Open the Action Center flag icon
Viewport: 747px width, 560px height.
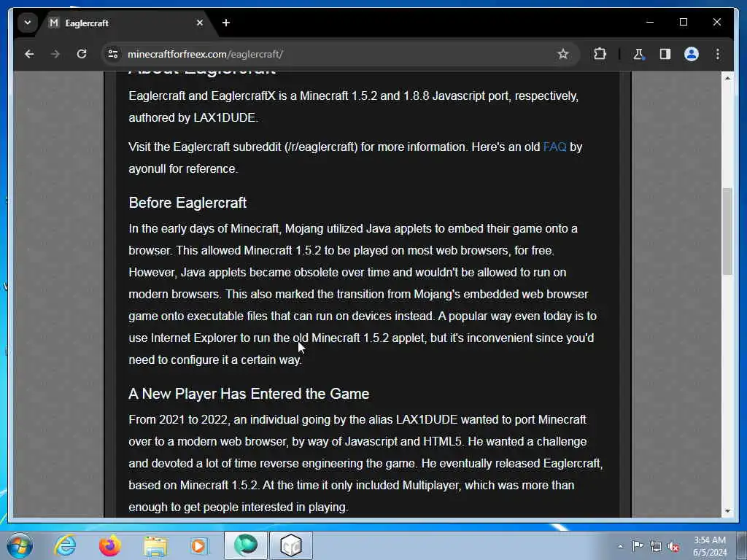pos(638,546)
